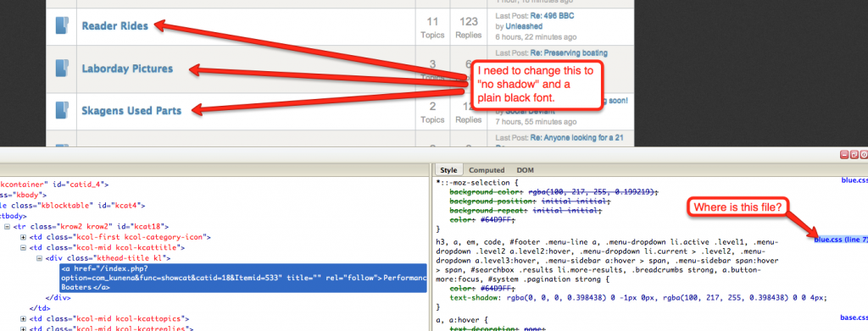Click the text-decoration: none property
The height and width of the screenshot is (331, 868).
click(x=498, y=328)
